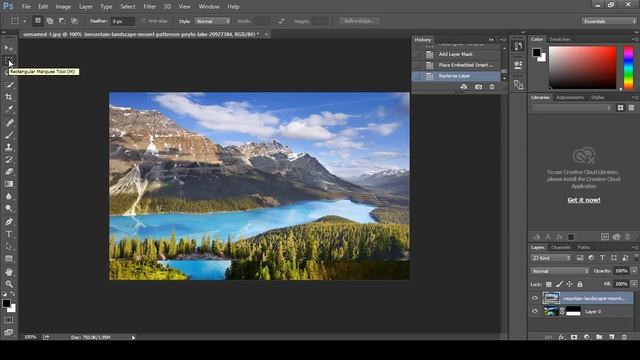Select the Zoom tool
Screen dimensions: 640x360
click(9, 284)
